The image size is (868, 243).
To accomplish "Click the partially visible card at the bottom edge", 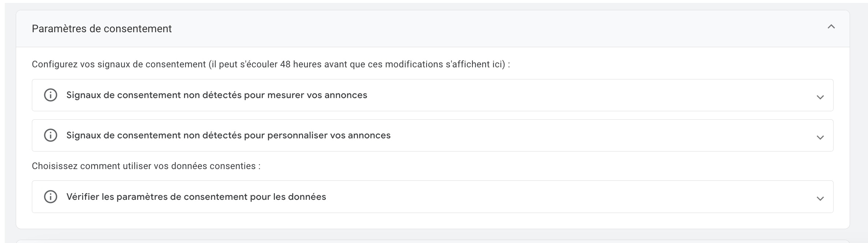I will [433, 242].
